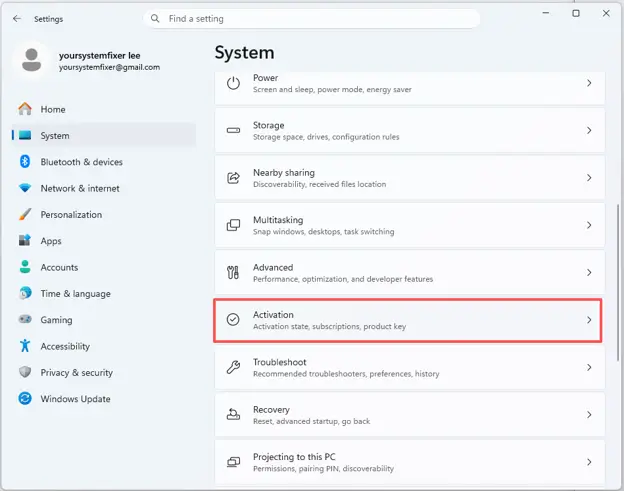Click the Nearby sharing icon
The width and height of the screenshot is (624, 491).
tap(233, 178)
